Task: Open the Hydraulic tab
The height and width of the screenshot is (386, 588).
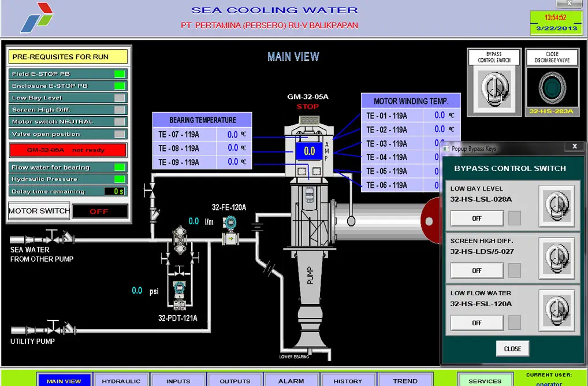Action: click(121, 380)
